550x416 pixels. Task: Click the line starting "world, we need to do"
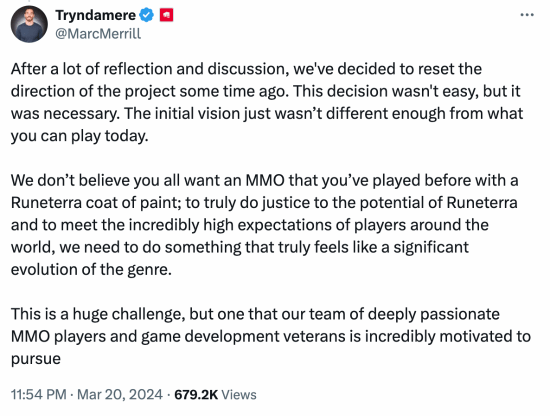tap(240, 247)
